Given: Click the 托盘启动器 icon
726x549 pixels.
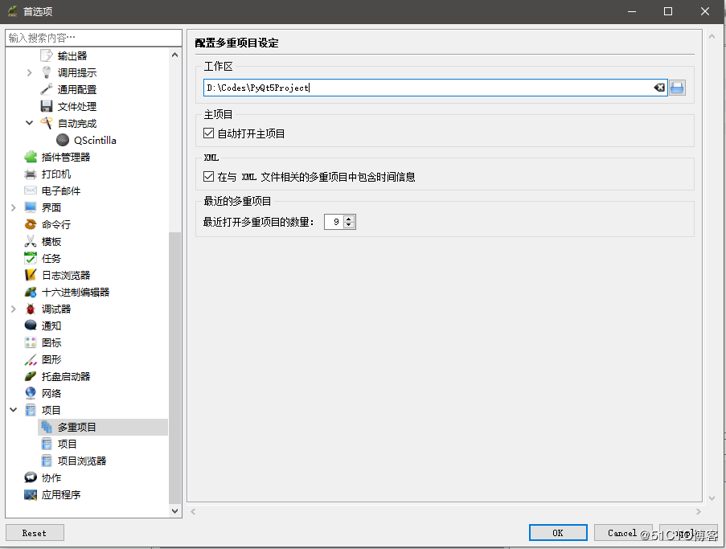Looking at the screenshot, I should [x=31, y=376].
